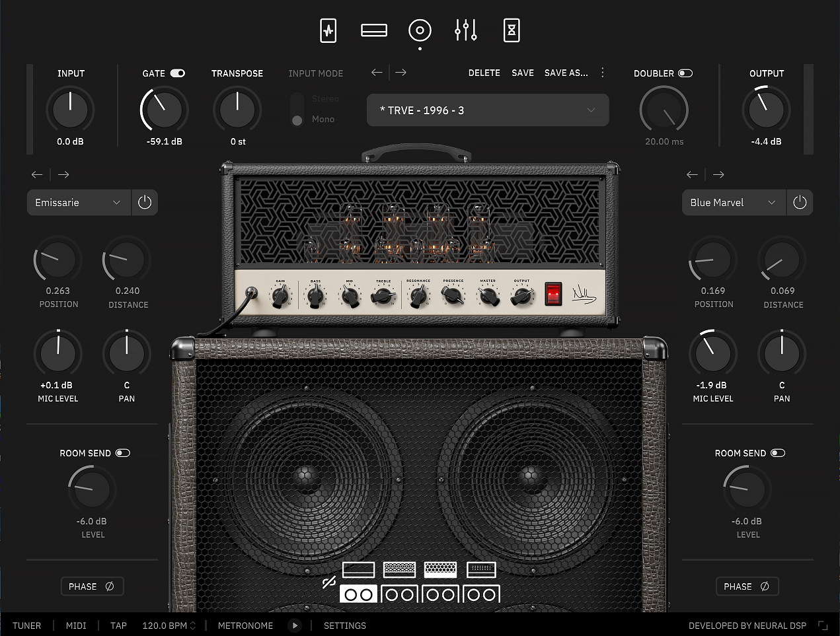The image size is (840, 636).
Task: Click the INPUT knob
Action: pos(70,110)
